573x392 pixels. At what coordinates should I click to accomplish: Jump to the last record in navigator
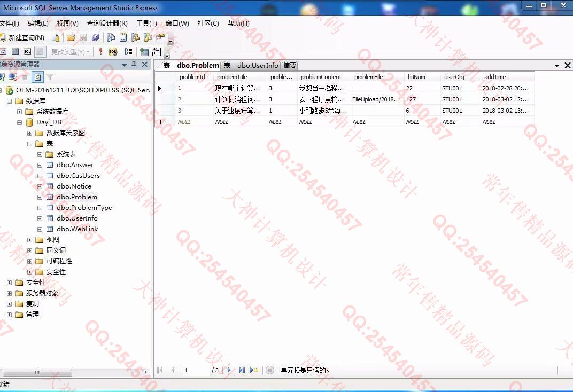(x=242, y=370)
